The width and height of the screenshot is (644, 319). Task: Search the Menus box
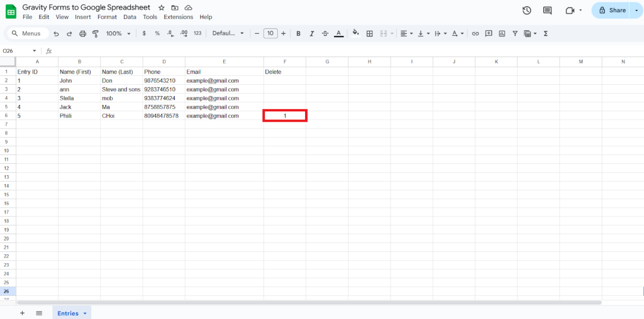(28, 34)
